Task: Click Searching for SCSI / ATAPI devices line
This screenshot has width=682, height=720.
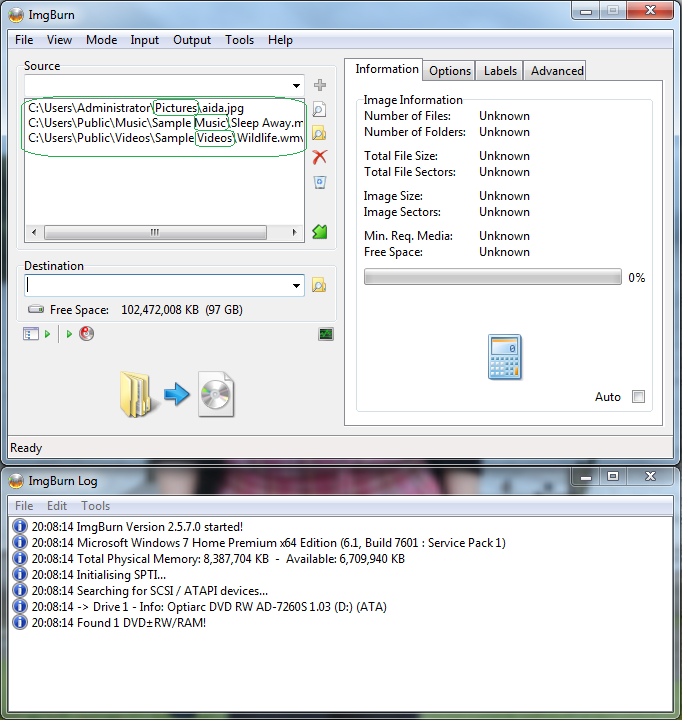Action: (150, 591)
